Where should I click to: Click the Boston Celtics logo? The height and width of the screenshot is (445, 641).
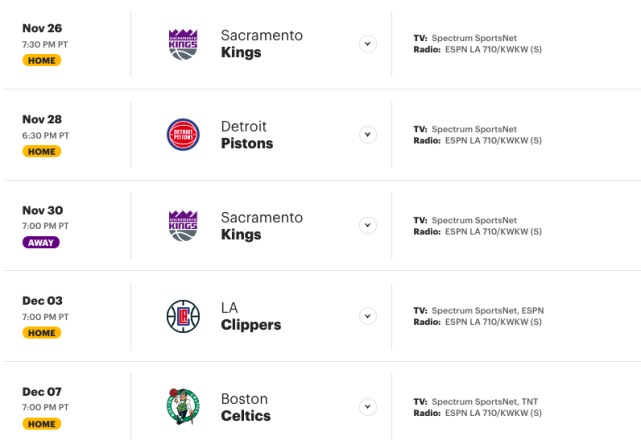[183, 407]
